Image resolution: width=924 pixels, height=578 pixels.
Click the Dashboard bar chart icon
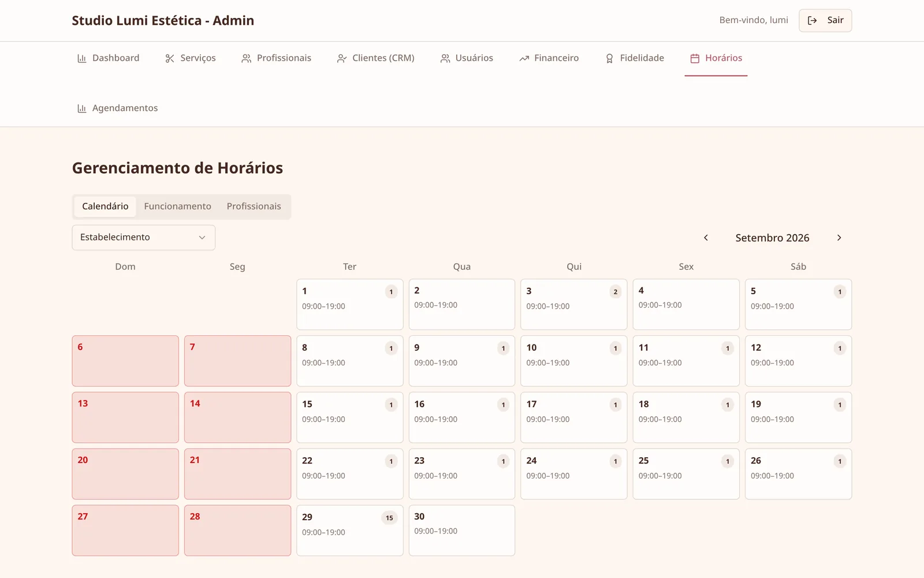[82, 58]
